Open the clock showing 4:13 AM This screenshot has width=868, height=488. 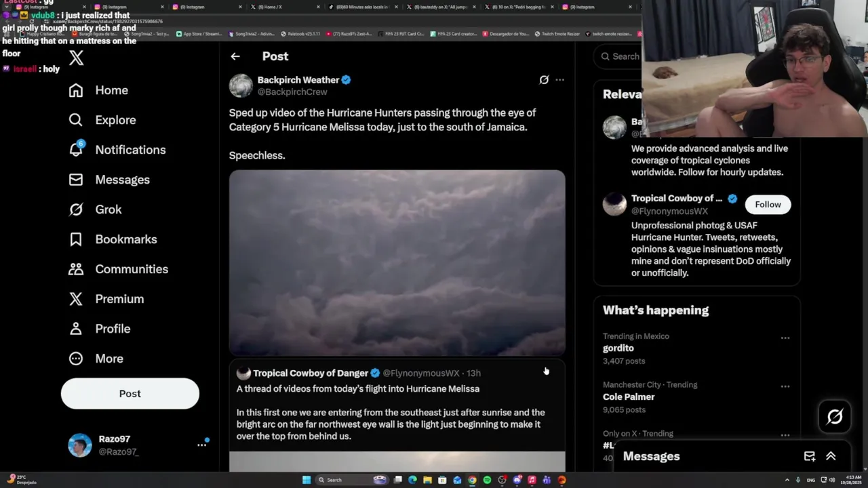click(x=851, y=480)
